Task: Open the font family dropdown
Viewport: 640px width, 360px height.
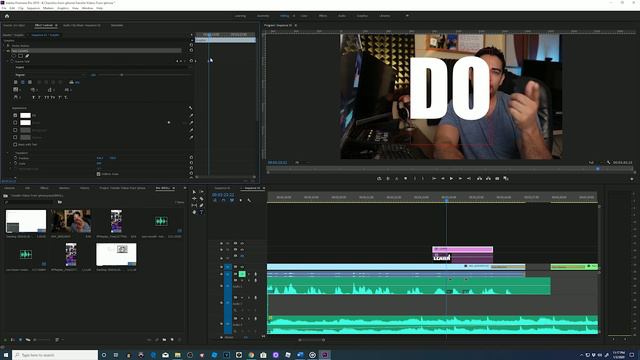Action: coord(102,67)
